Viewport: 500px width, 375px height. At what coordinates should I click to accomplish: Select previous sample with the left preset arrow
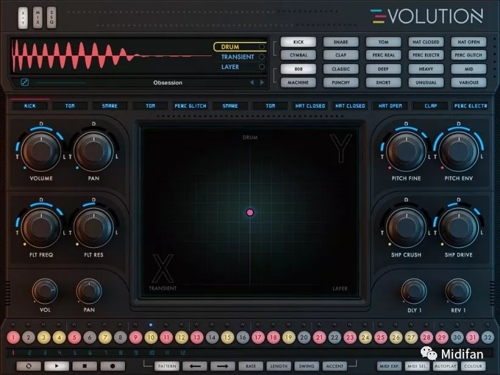252,82
